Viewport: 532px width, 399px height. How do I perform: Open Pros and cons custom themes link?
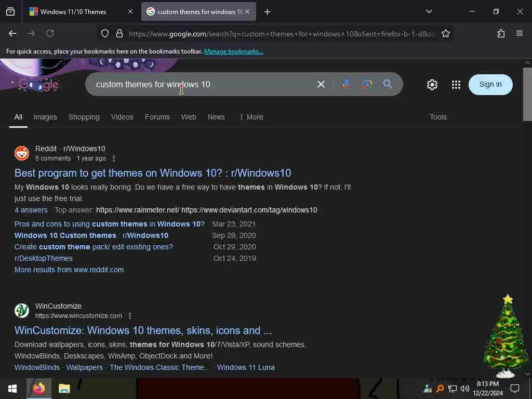110,224
